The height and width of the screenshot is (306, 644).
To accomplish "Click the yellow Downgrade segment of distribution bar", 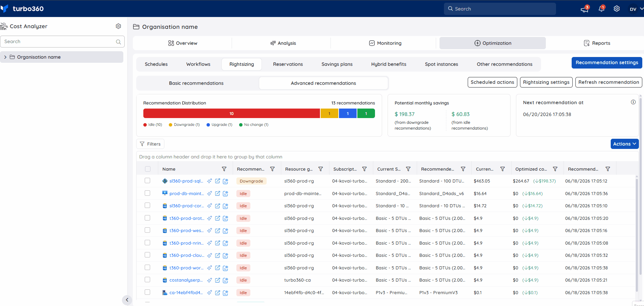I will (x=329, y=113).
